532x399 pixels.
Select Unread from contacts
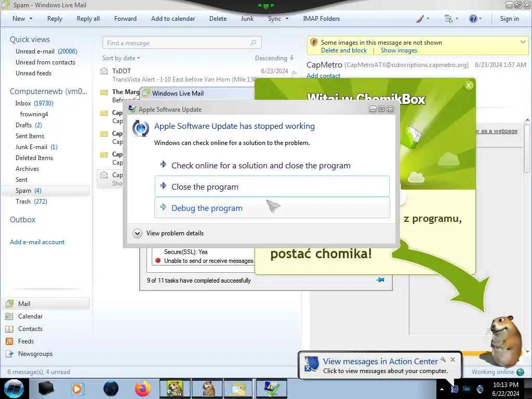(46, 62)
